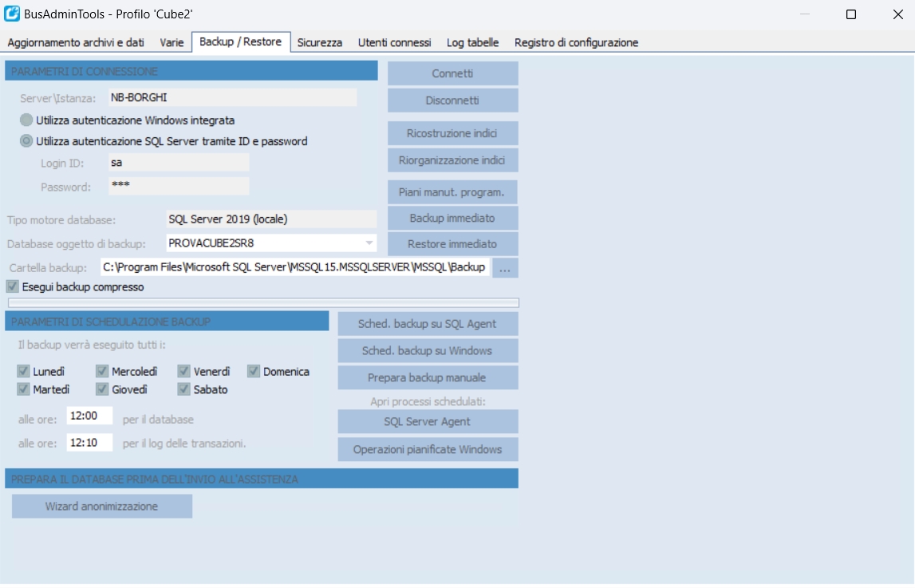Toggle the Domenica checkbox
The width and height of the screenshot is (915, 588).
pyautogui.click(x=253, y=371)
